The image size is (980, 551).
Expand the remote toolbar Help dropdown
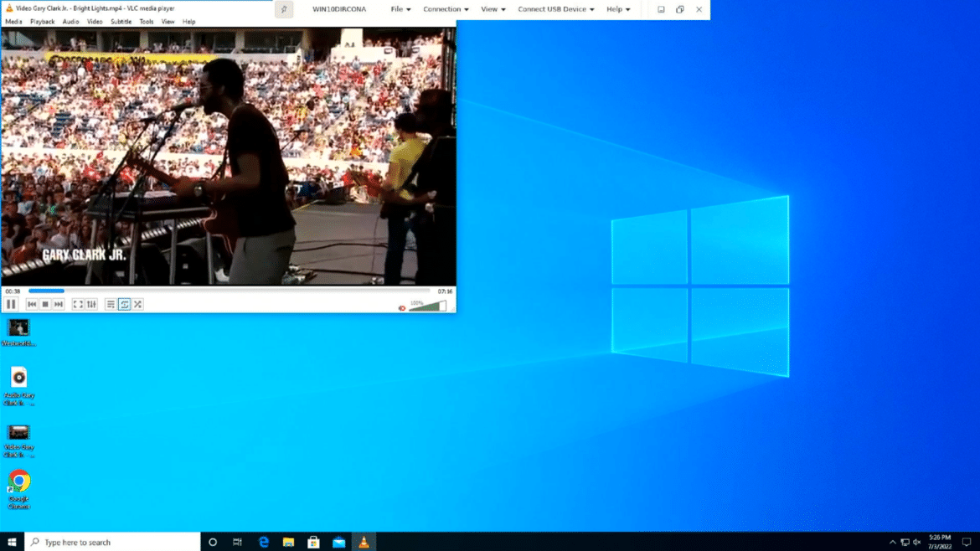[618, 9]
